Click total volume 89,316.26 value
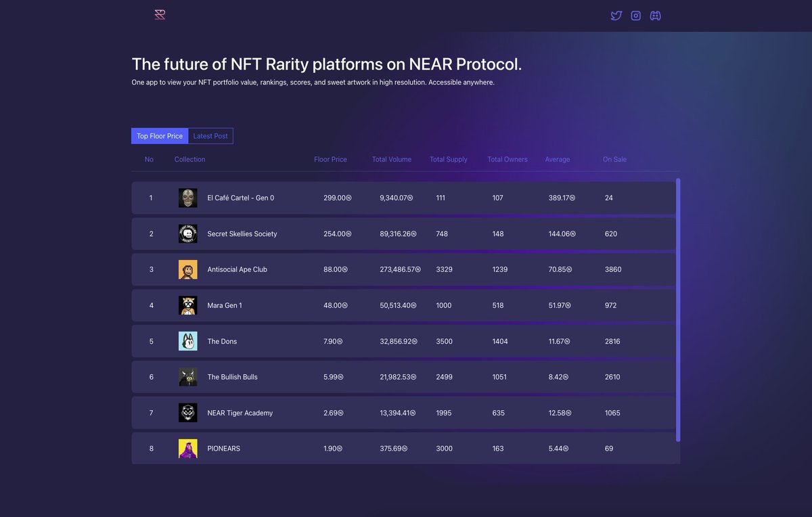Viewport: 812px width, 517px height. click(x=399, y=233)
